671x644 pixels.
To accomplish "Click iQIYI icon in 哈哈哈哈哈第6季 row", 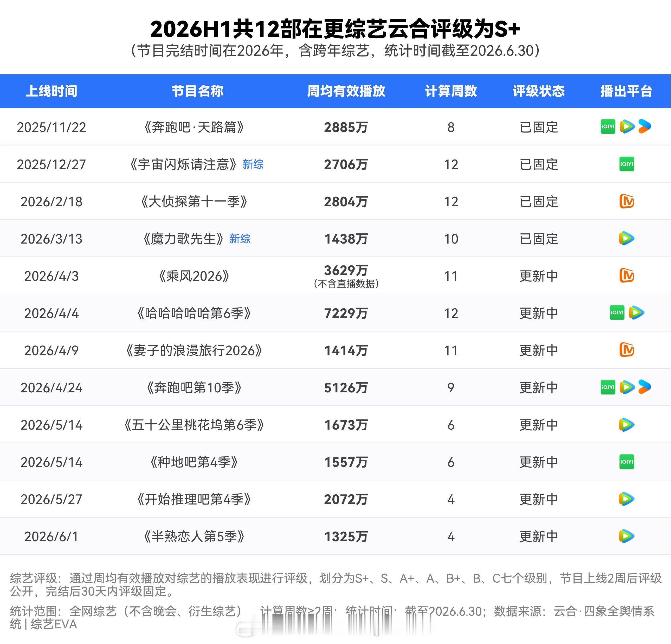I will (x=617, y=313).
